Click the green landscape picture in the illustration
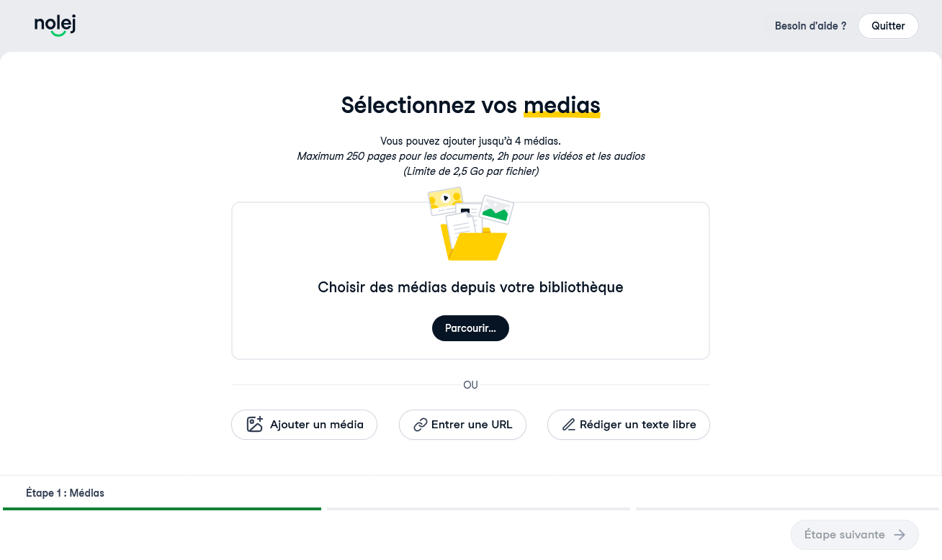Screen dimensions: 942x560 [x=495, y=210]
